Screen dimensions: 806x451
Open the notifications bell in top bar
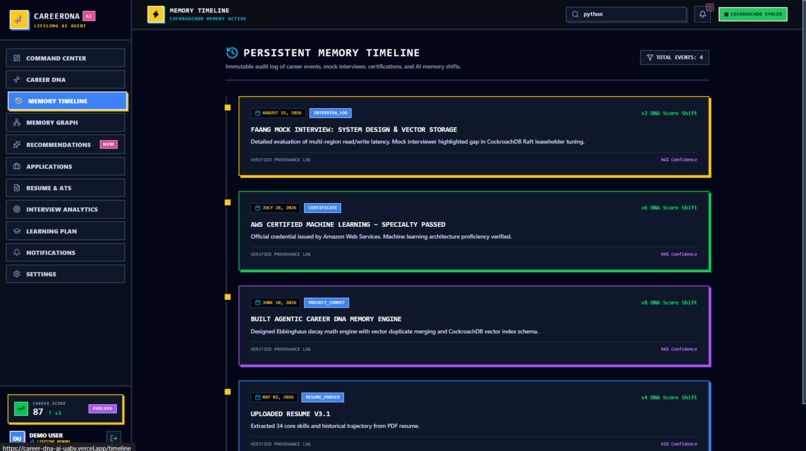pos(702,14)
